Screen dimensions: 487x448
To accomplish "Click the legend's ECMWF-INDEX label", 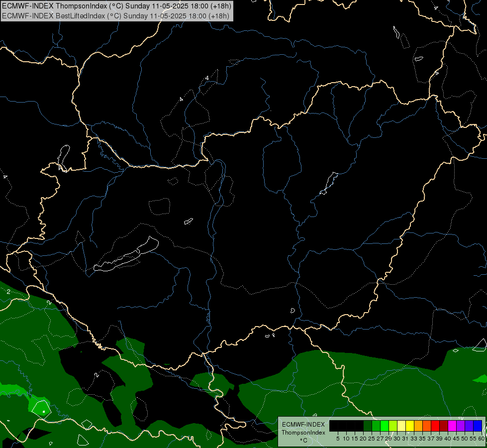I will tap(303, 425).
